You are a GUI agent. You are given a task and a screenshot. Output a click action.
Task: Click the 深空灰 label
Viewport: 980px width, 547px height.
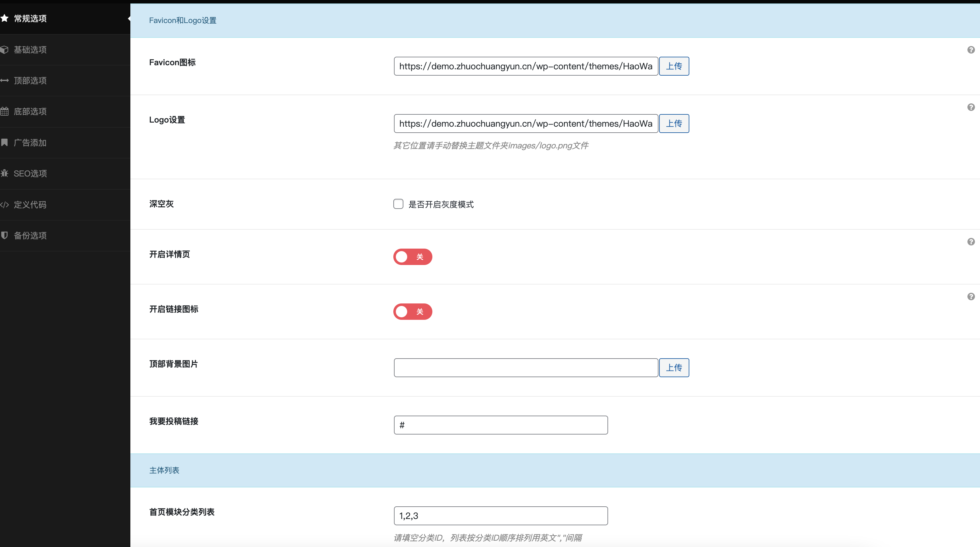pyautogui.click(x=161, y=204)
